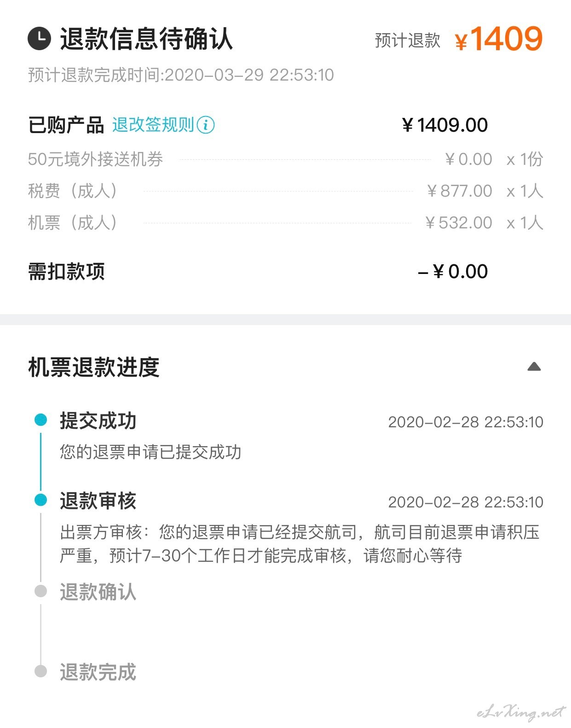
Task: Click the gray dot for 退款完成 step
Action: 41,671
